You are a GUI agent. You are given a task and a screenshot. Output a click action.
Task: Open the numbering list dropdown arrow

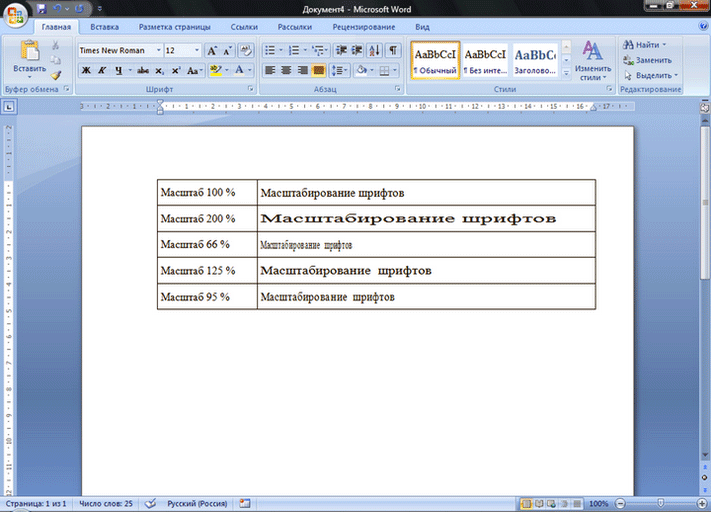tap(305, 50)
